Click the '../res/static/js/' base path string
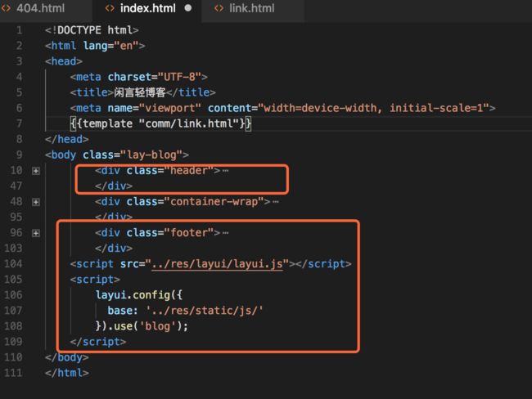The height and width of the screenshot is (399, 532). pos(205,311)
